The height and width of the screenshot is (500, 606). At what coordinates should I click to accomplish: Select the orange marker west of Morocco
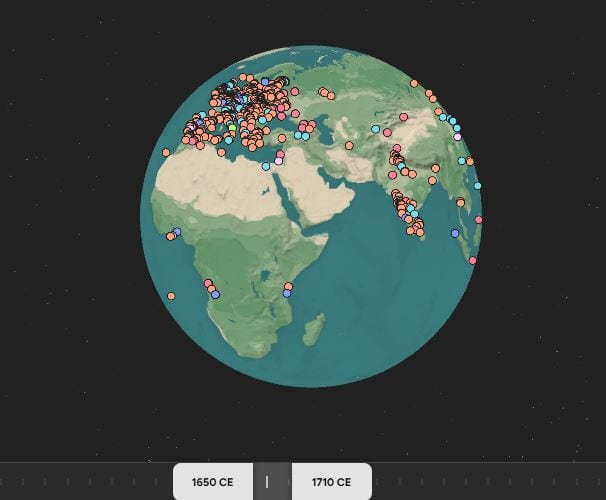[x=166, y=152]
